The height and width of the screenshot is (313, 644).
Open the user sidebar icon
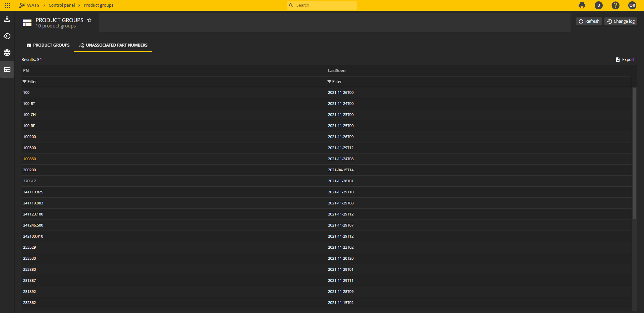[7, 19]
